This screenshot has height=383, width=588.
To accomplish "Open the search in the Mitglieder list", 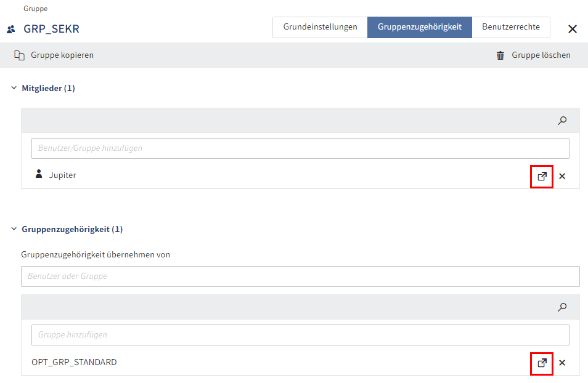I will (561, 121).
